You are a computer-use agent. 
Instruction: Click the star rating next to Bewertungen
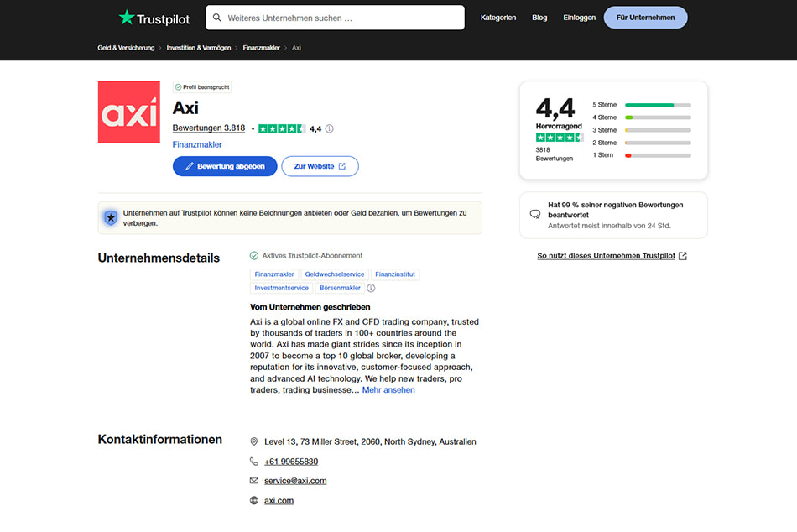[x=282, y=128]
